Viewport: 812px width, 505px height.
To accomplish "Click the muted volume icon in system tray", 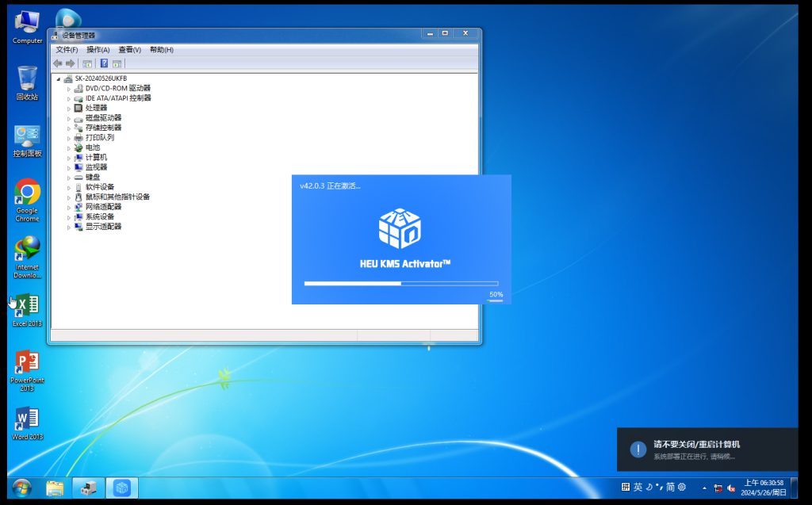I will [x=730, y=488].
